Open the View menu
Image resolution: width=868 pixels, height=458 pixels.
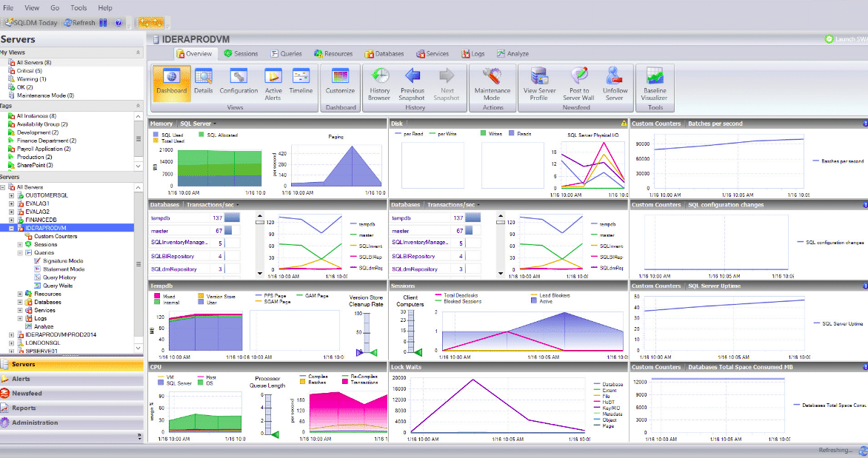(32, 7)
